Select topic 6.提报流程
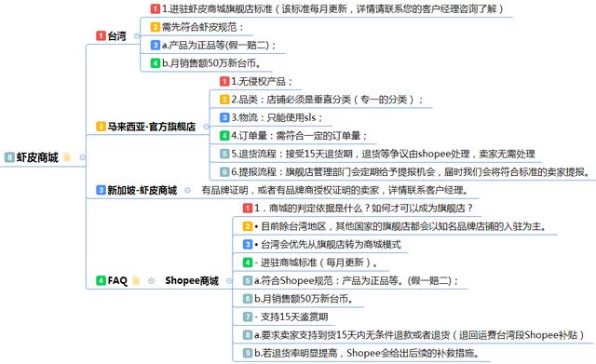This screenshot has height=364, width=596. [x=410, y=171]
